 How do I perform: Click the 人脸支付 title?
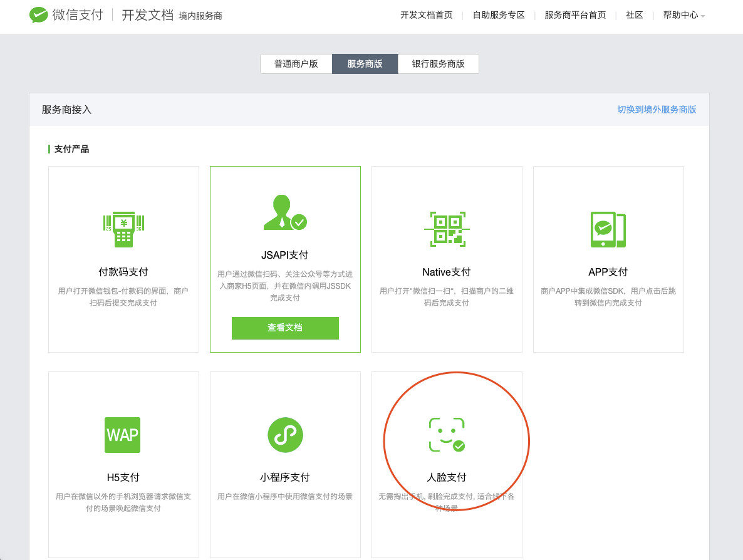tap(447, 477)
